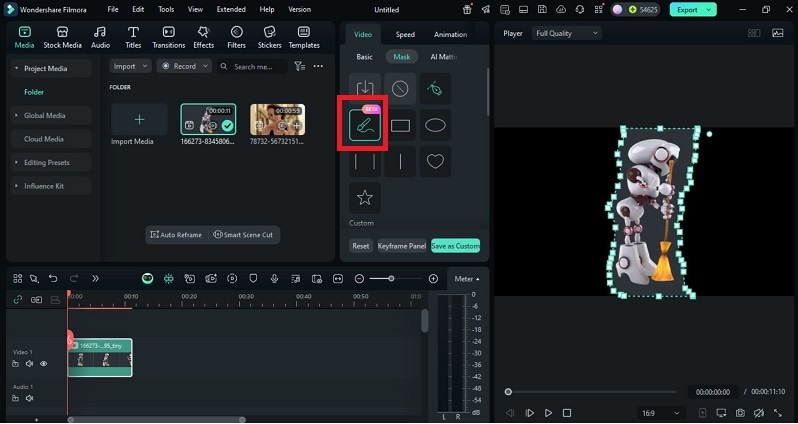Viewport: 798px width, 424px height.
Task: Open the support headset icon
Action: click(x=580, y=10)
